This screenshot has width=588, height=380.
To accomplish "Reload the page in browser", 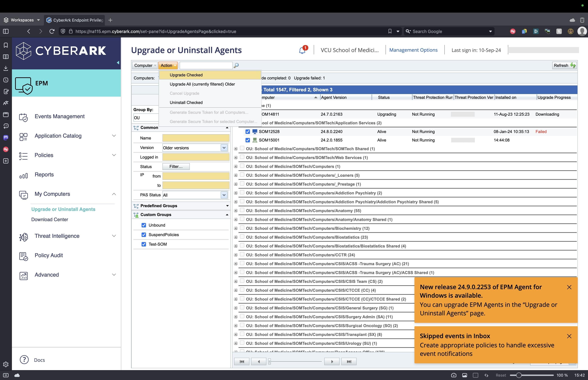I will 52,31.
